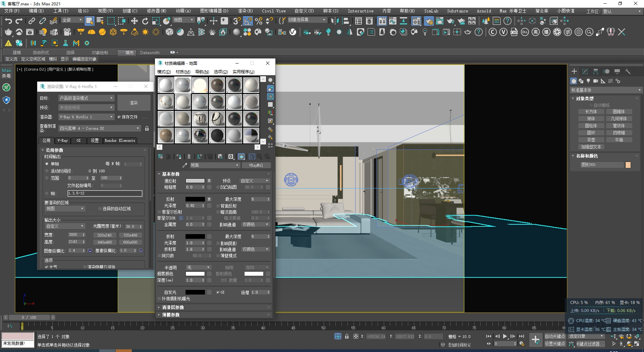Click the 漫反射 diffuse color swatch
The height and width of the screenshot is (352, 644).
pyautogui.click(x=195, y=181)
